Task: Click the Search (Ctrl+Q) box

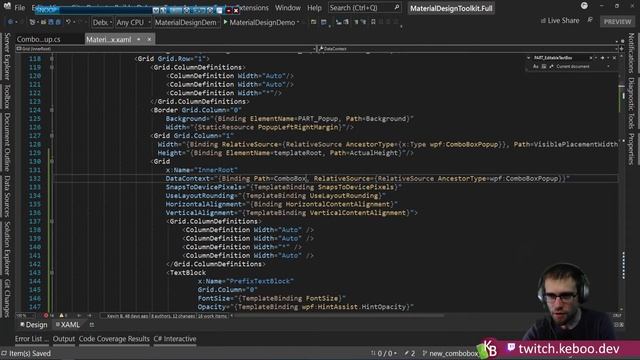Action: 364,8
